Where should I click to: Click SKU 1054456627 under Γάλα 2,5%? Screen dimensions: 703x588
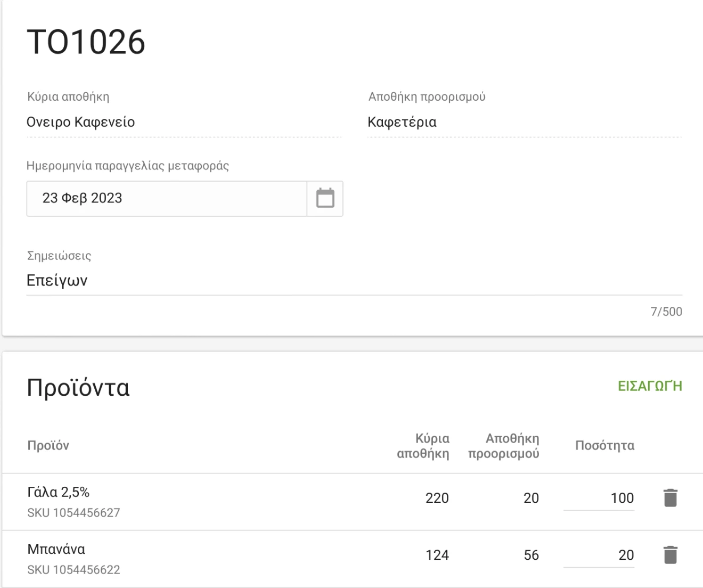[x=73, y=513]
